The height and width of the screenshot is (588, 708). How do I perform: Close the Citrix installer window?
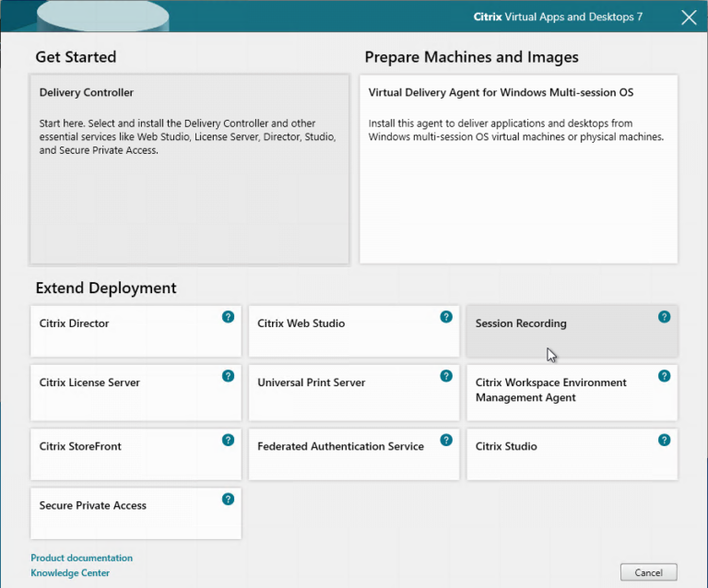[x=689, y=17]
